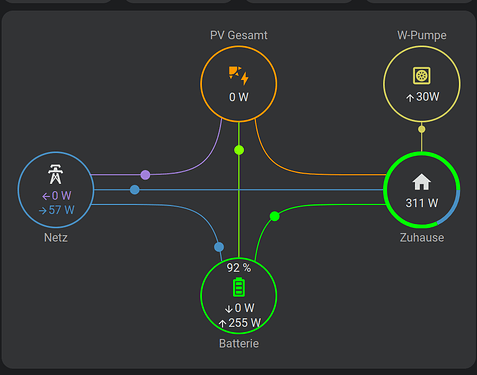Click the green flow dot between Batterie and Zuhause
The height and width of the screenshot is (375, 477).
274,216
